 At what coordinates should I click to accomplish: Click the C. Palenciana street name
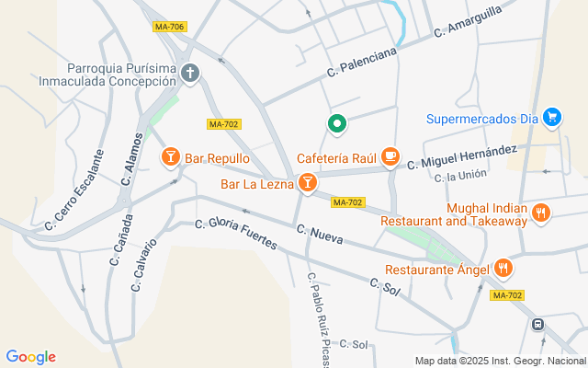tap(362, 63)
